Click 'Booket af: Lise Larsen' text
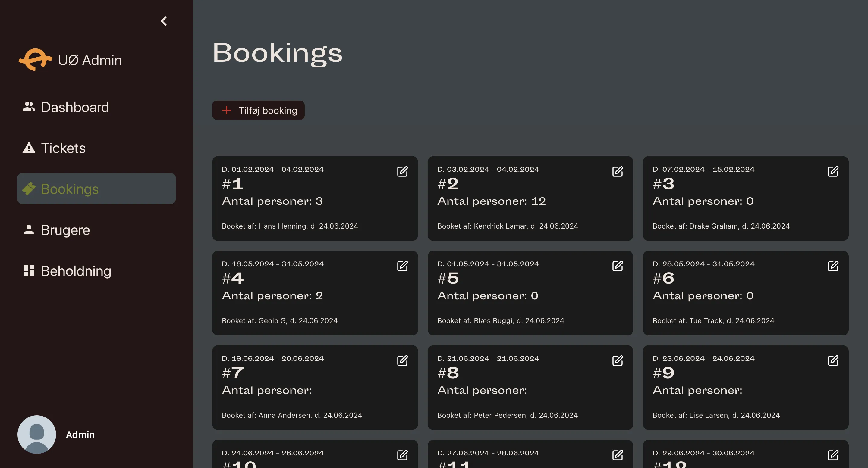 click(716, 416)
